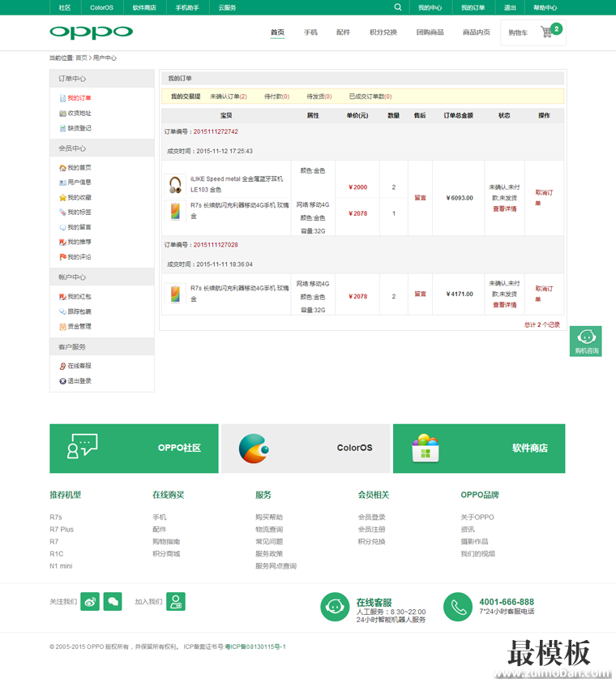The width and height of the screenshot is (616, 683).
Task: Open 帮助中心 in the top bar
Action: pyautogui.click(x=545, y=8)
